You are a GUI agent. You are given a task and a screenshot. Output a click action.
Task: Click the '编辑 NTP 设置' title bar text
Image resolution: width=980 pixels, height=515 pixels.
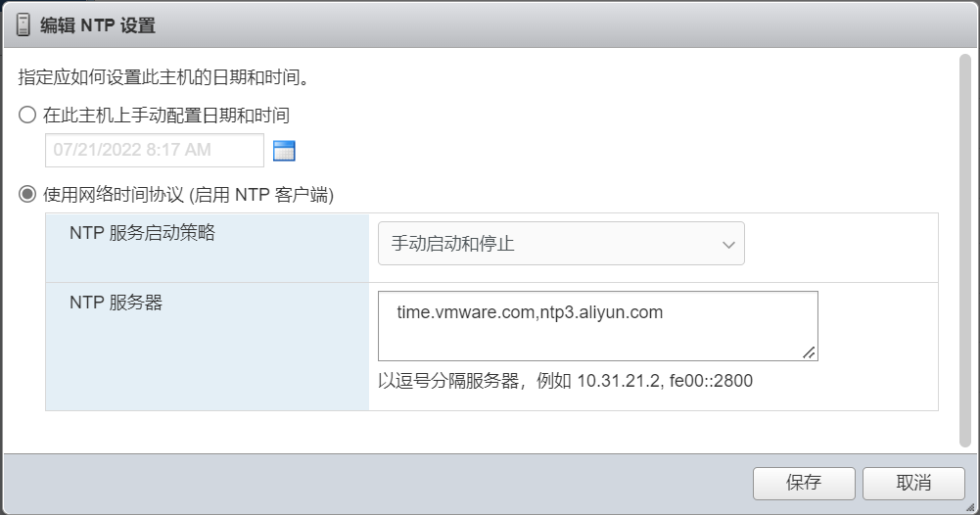pyautogui.click(x=98, y=26)
